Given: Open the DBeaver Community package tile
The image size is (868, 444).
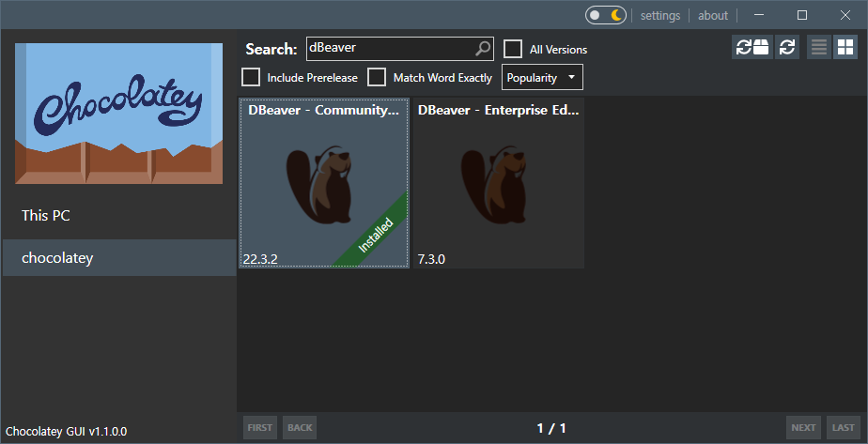Looking at the screenshot, I should tap(324, 183).
